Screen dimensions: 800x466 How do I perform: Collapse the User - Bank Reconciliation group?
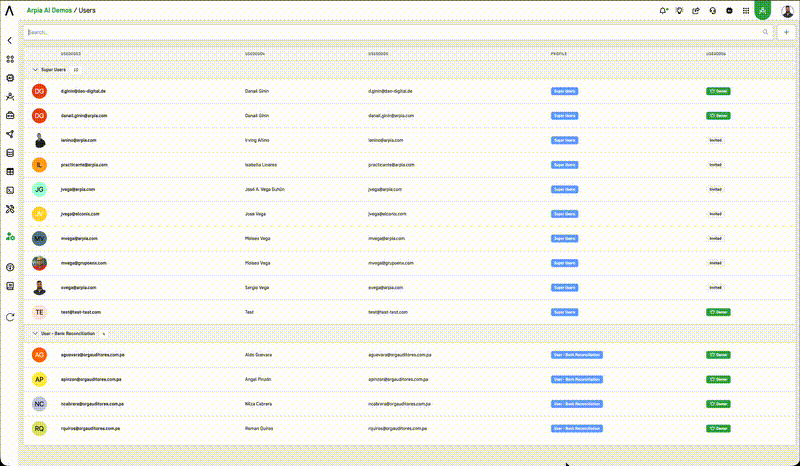click(35, 333)
